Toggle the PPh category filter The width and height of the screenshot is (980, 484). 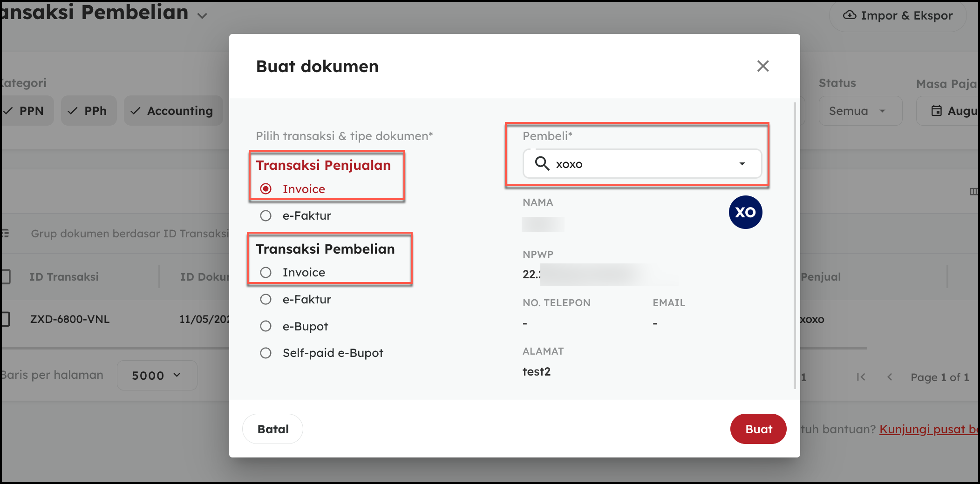coord(88,111)
